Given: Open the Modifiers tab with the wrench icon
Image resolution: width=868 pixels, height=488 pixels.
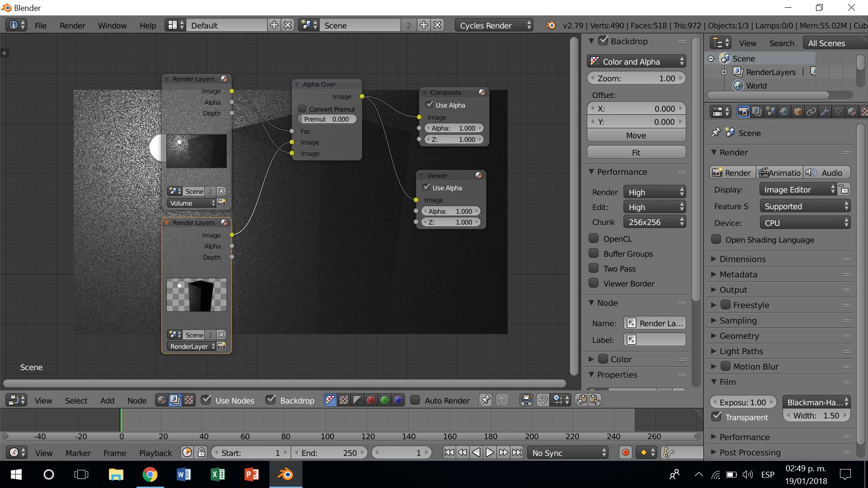Looking at the screenshot, I should (826, 112).
